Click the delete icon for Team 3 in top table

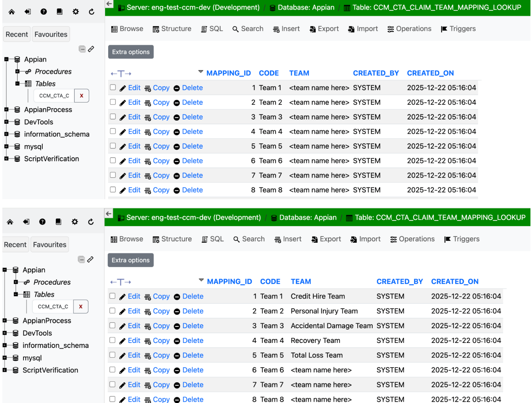pos(177,118)
